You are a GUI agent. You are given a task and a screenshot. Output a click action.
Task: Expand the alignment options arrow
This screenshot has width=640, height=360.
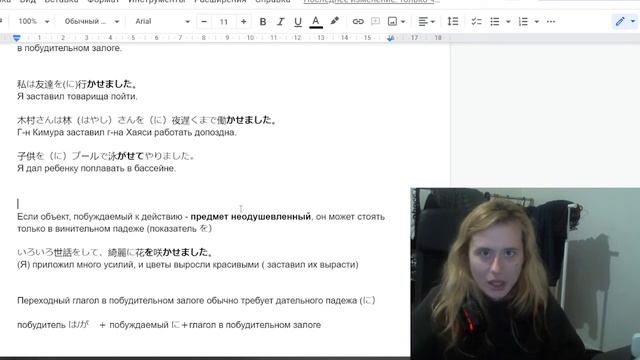pyautogui.click(x=433, y=22)
